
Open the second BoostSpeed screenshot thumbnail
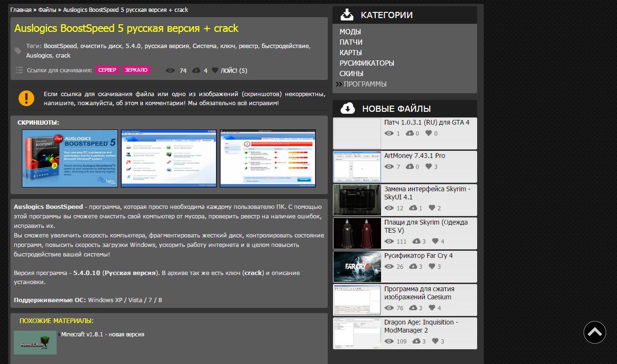coord(169,158)
